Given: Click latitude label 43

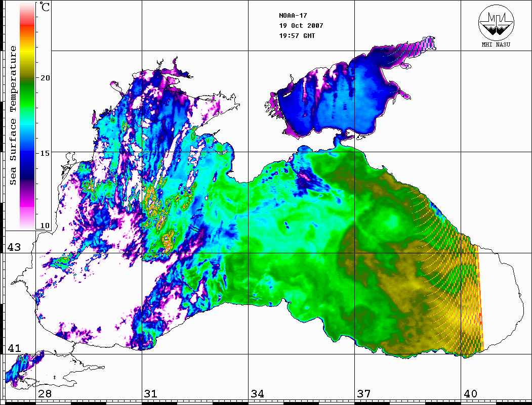Looking at the screenshot, I should [14, 247].
